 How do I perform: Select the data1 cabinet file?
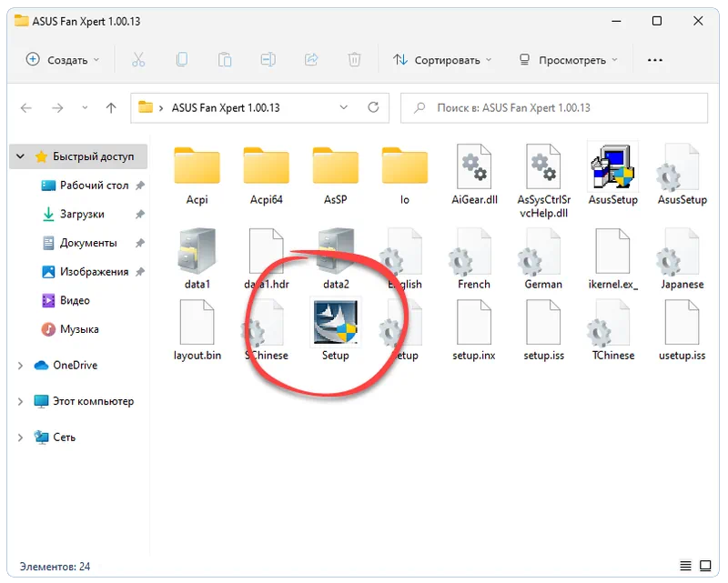pyautogui.click(x=197, y=258)
